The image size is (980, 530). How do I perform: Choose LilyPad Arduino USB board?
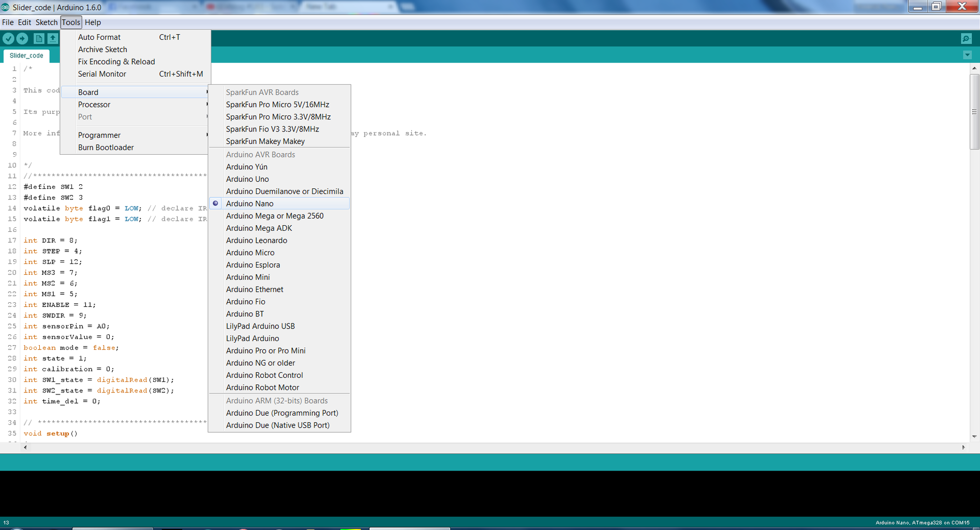[279, 326]
